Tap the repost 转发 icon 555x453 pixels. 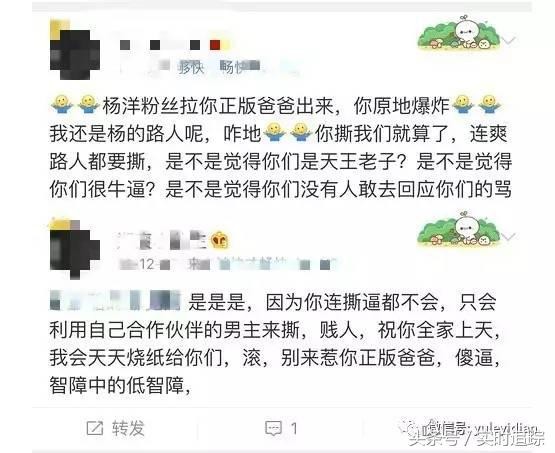point(95,429)
